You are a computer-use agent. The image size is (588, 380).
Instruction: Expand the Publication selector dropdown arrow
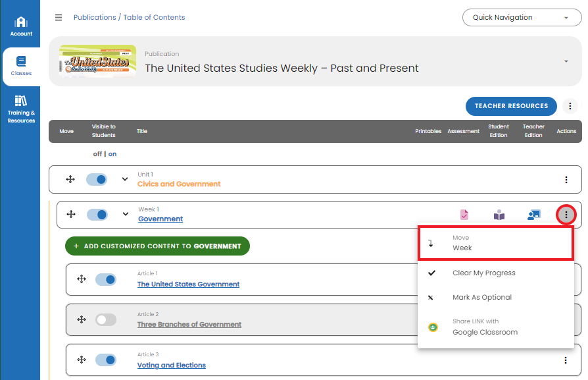coord(566,61)
